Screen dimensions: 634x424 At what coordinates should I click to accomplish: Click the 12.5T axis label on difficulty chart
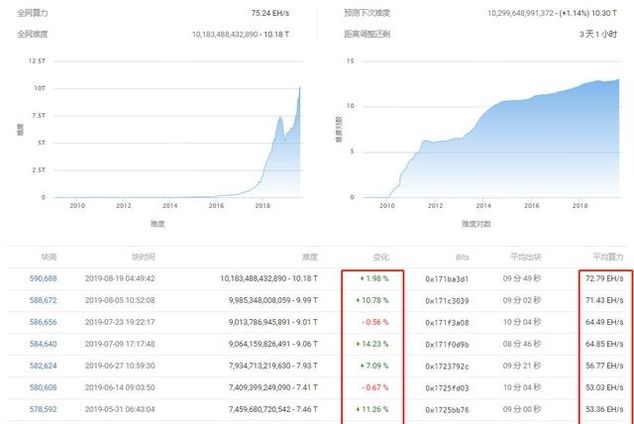point(37,61)
